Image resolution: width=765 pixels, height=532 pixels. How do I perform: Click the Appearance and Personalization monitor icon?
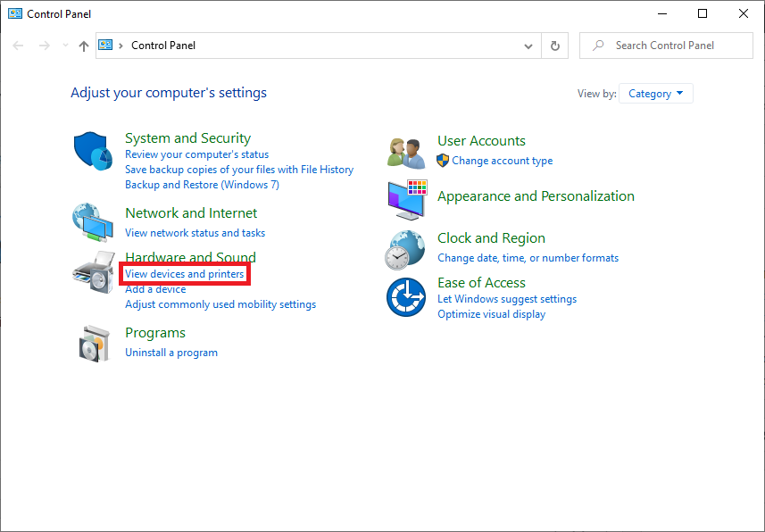point(406,198)
